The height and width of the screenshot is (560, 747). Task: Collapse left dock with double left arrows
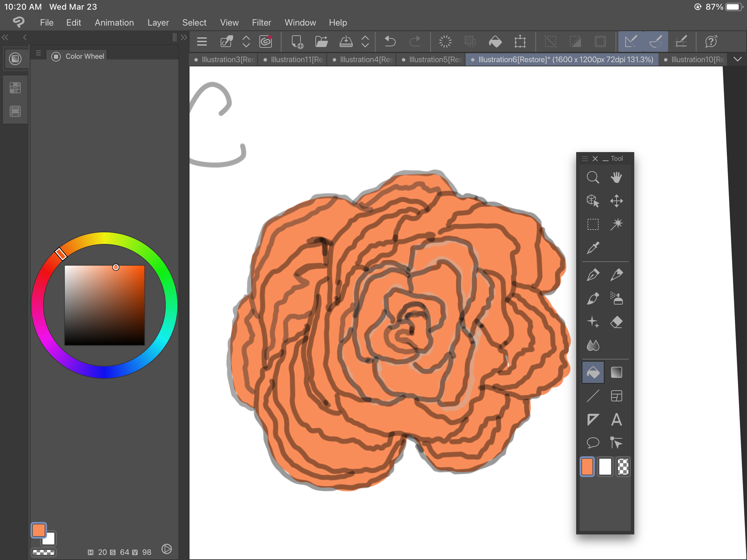[6, 37]
